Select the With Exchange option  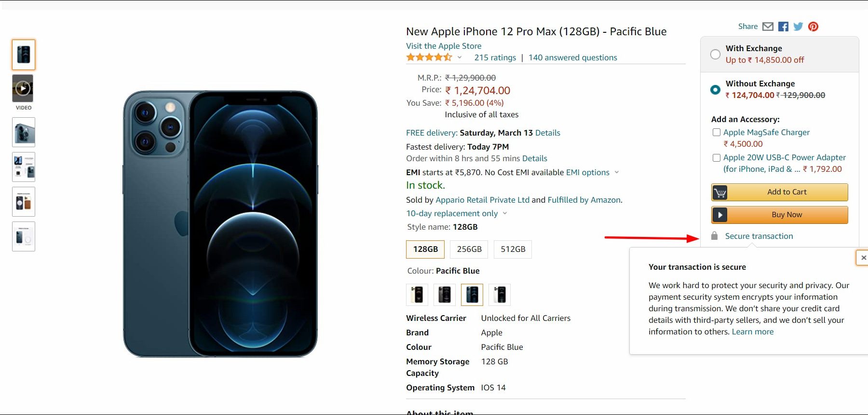(x=715, y=54)
